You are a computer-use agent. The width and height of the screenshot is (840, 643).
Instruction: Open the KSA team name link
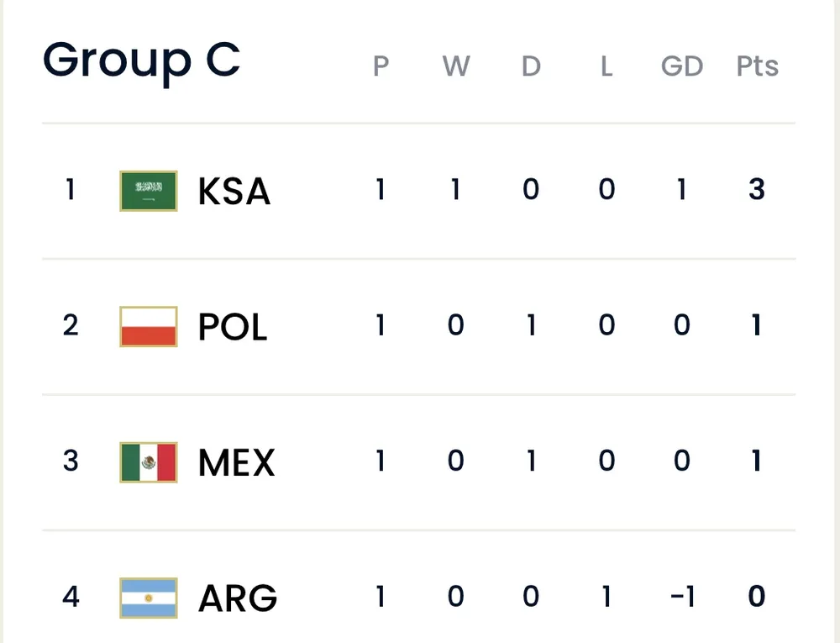click(x=234, y=192)
